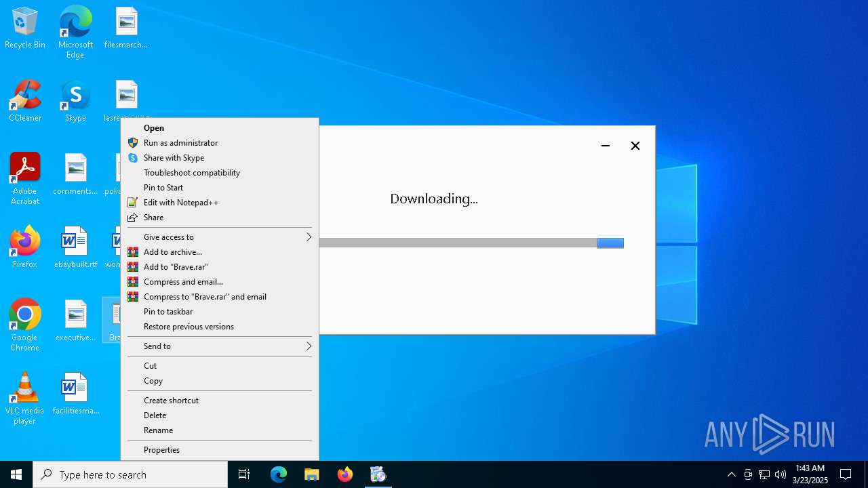Choose Delete from the context menu
This screenshot has width=868, height=488.
pyautogui.click(x=220, y=415)
